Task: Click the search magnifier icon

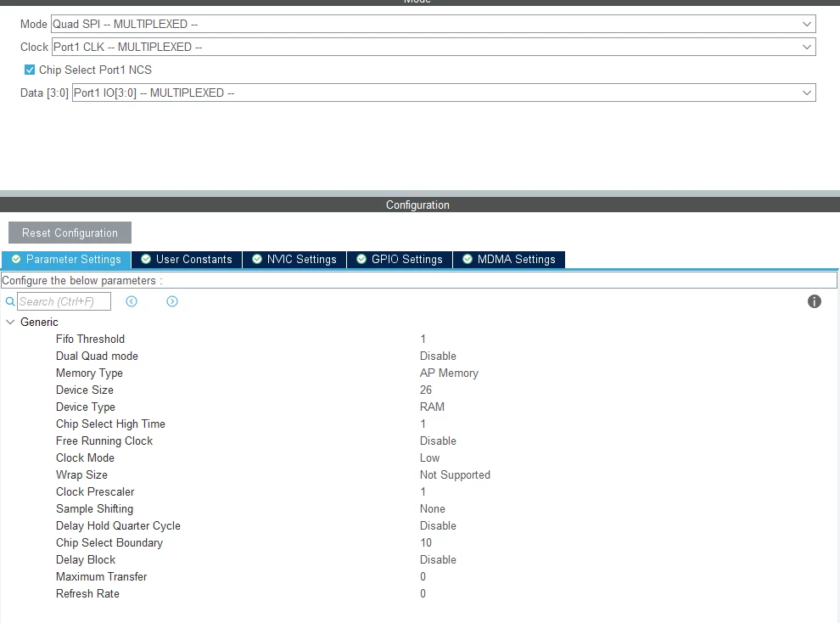Action: (9, 301)
